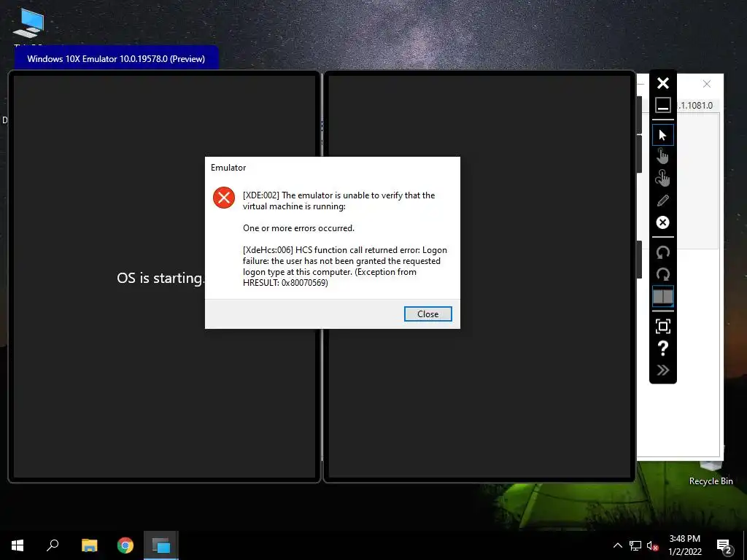Select the Recycle Bin desktop icon
The height and width of the screenshot is (560, 747).
coord(711,472)
